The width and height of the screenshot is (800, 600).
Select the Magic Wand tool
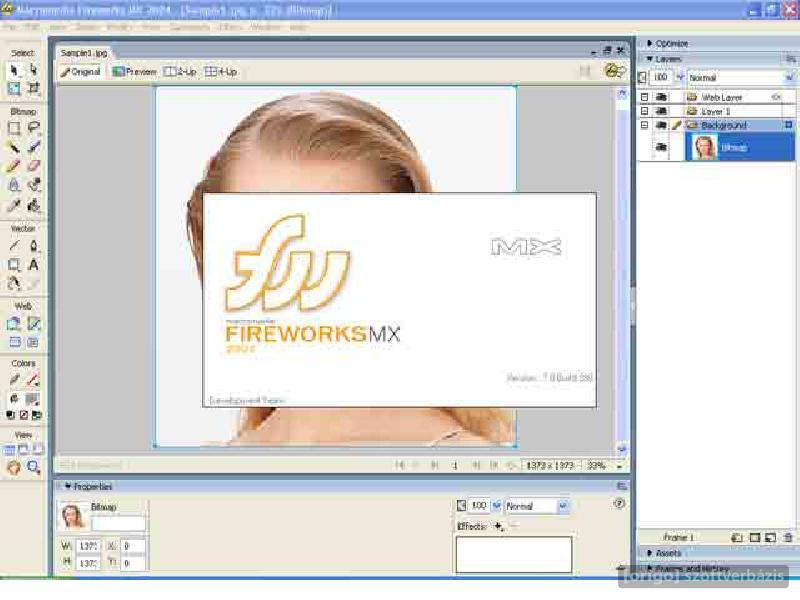click(x=14, y=147)
